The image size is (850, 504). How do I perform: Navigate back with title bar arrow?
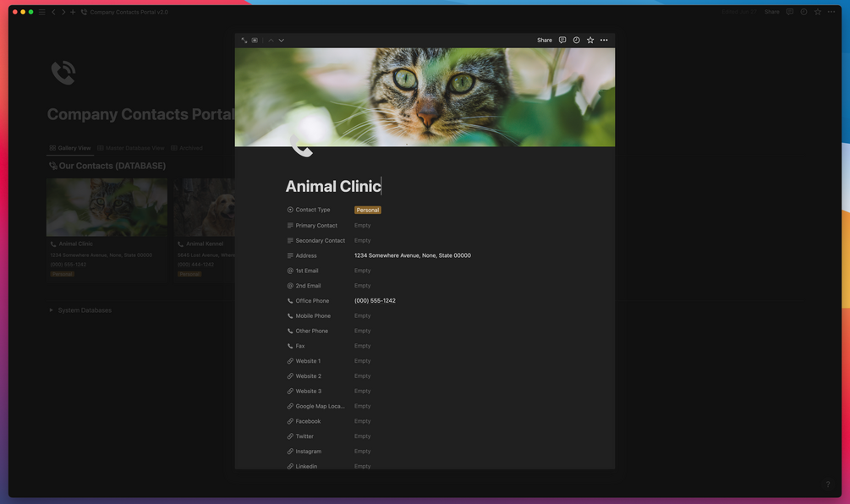click(x=53, y=12)
